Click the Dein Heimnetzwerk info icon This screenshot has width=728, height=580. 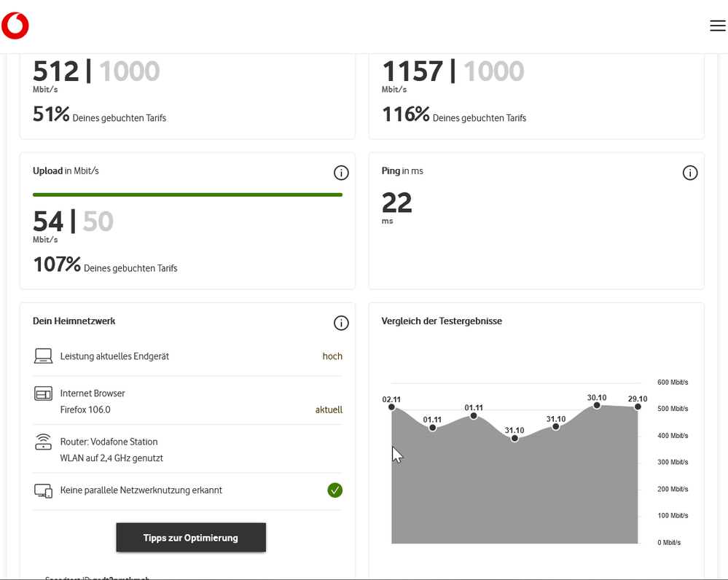point(340,323)
